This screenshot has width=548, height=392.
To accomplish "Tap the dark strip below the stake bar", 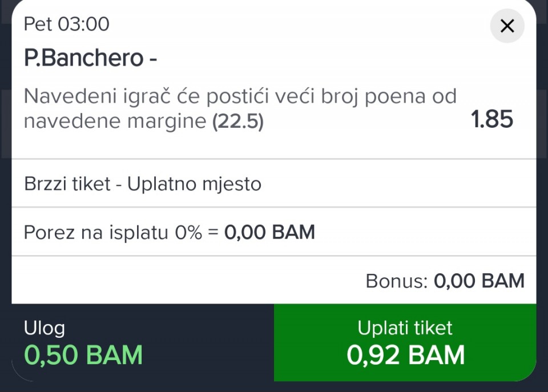I will pyautogui.click(x=274, y=387).
